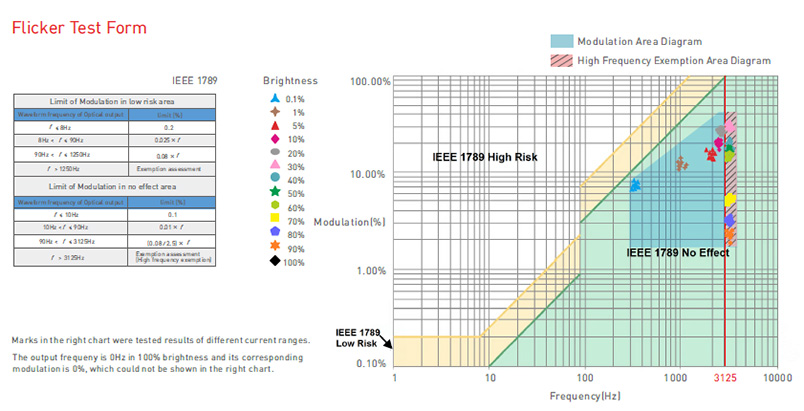Viewport: 804px width, 411px height.
Task: Click the 'f > 3125Hz' table cell
Action: click(x=71, y=257)
